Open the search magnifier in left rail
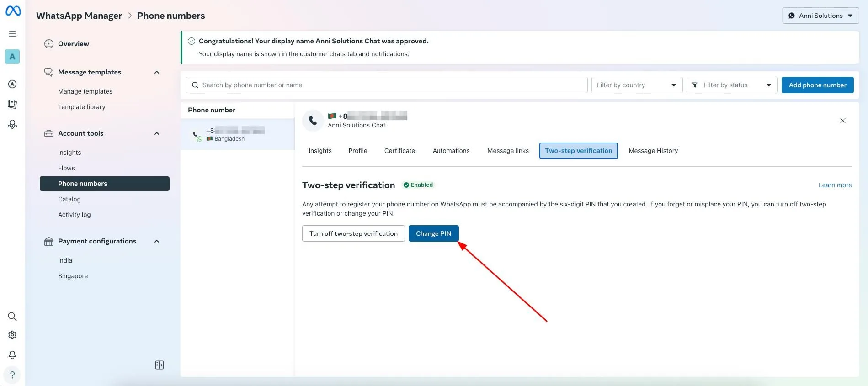Screen dimensions: 868x386 point(12,317)
